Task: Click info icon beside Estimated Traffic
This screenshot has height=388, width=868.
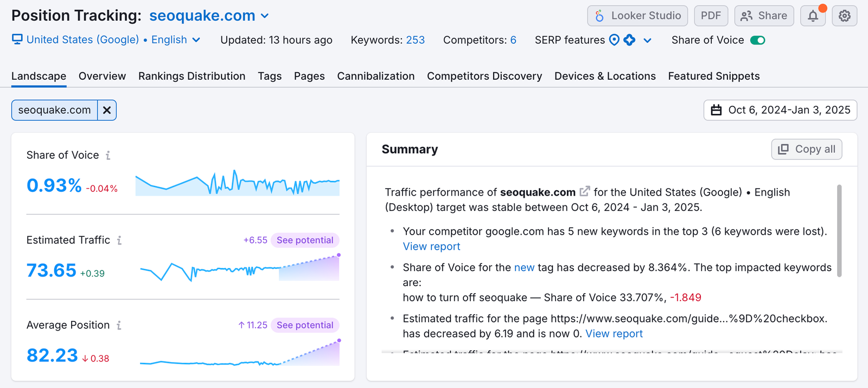Action: point(119,240)
